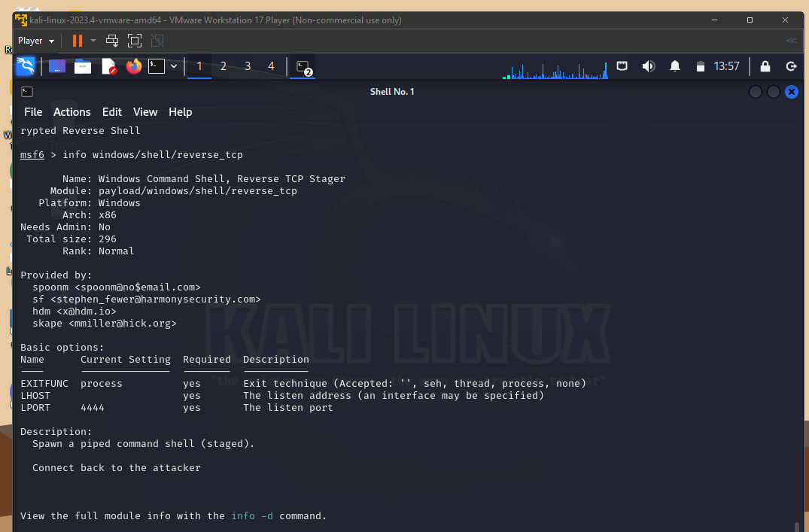Viewport: 809px width, 532px height.
Task: Expand the terminal launcher chevron
Action: coord(174,66)
